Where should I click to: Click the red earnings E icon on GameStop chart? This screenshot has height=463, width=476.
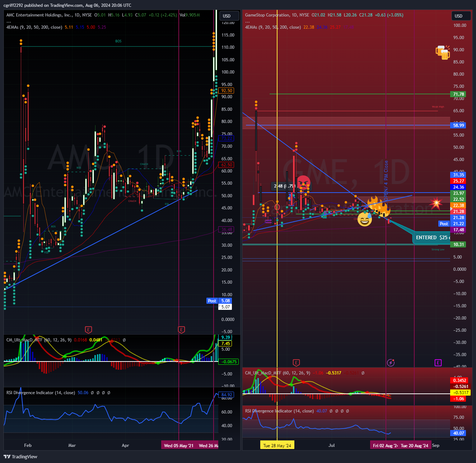click(296, 363)
